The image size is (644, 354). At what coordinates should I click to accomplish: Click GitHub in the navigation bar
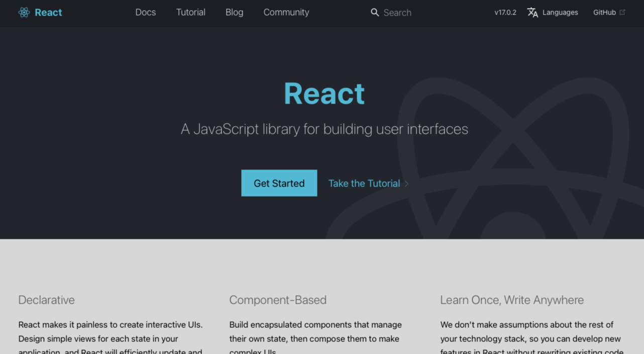(x=604, y=12)
